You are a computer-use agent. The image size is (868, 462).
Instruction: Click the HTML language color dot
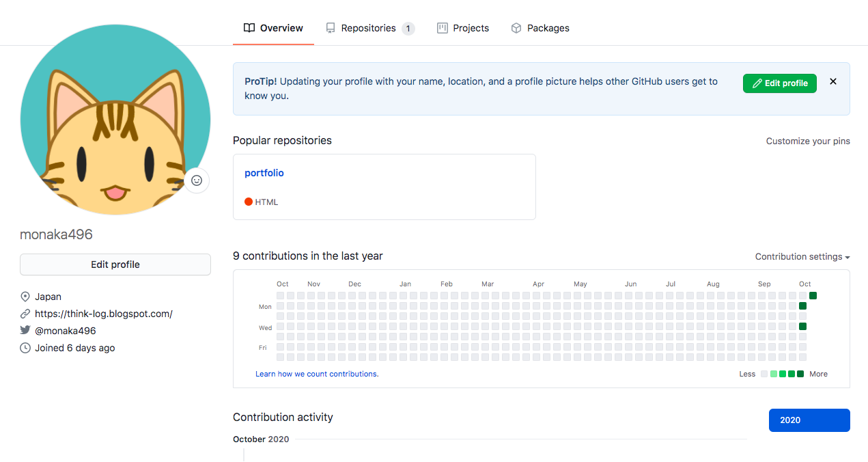pos(249,202)
